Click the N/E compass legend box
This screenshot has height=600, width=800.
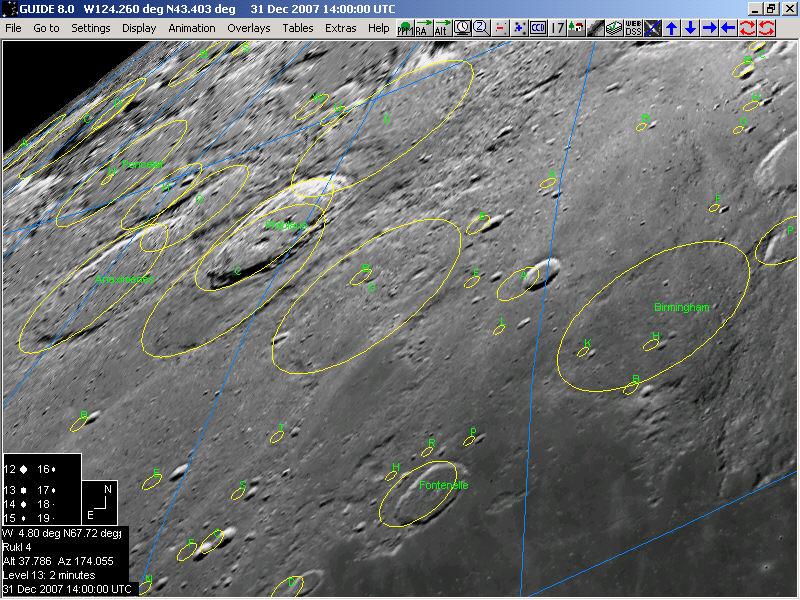103,500
